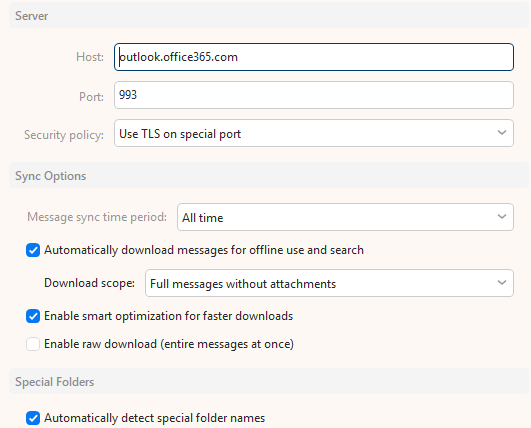Open the Download scope dropdown
531x428 pixels.
(330, 283)
